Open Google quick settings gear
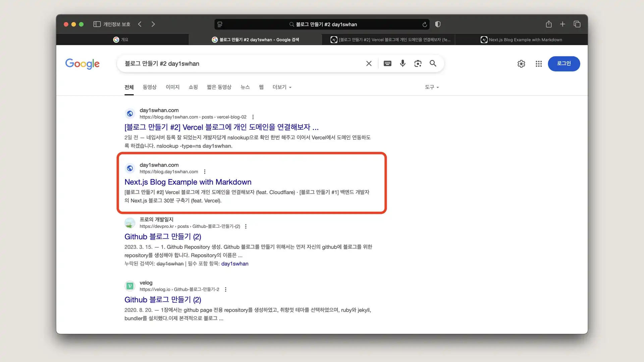This screenshot has height=362, width=644. click(521, 64)
